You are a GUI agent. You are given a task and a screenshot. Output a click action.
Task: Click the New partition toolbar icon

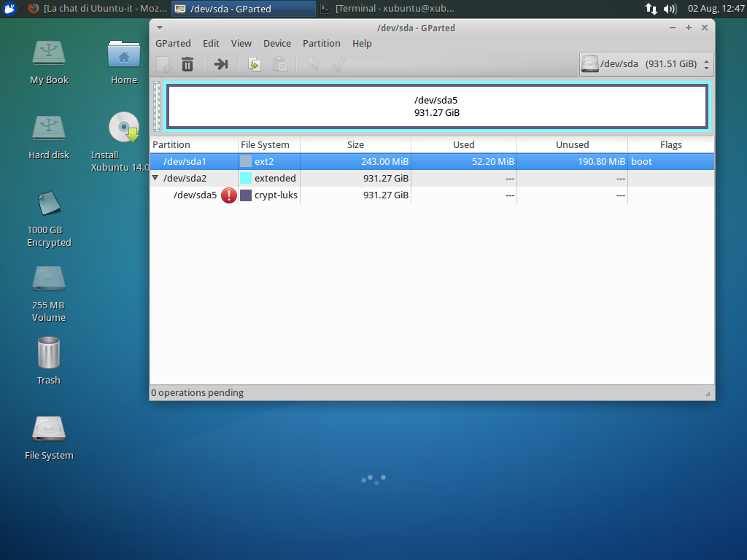click(163, 64)
